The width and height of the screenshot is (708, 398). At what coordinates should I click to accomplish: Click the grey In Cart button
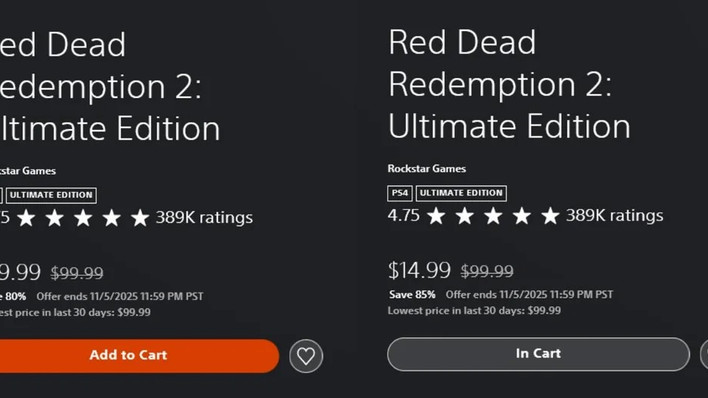[538, 354]
